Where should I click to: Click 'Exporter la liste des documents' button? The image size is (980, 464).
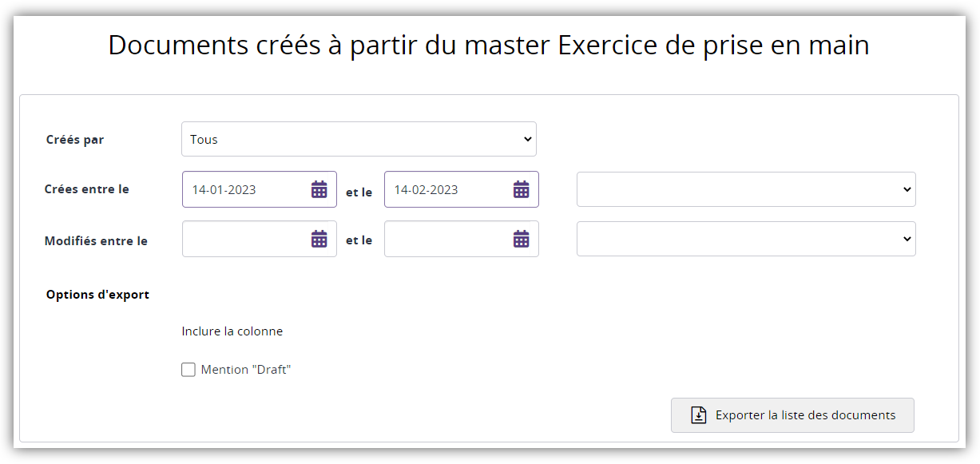click(792, 415)
